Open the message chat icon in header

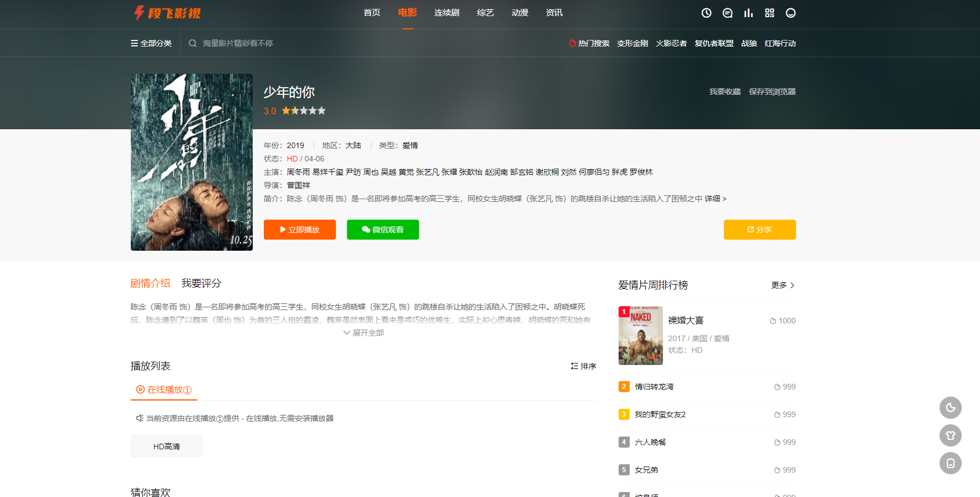pyautogui.click(x=727, y=13)
